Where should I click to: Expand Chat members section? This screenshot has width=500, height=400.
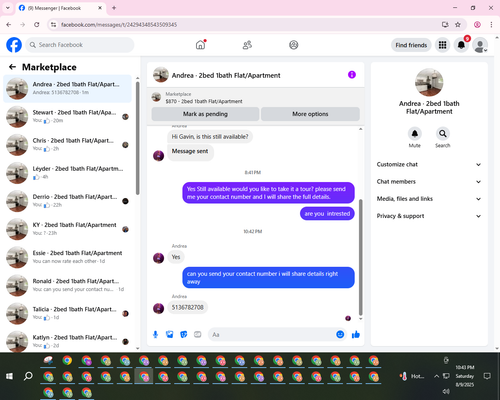click(429, 182)
